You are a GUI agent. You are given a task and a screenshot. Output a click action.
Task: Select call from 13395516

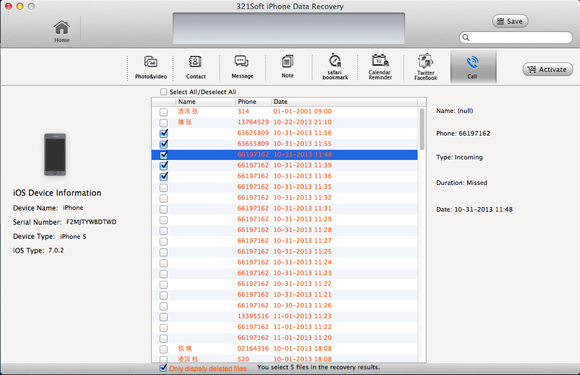tap(284, 316)
